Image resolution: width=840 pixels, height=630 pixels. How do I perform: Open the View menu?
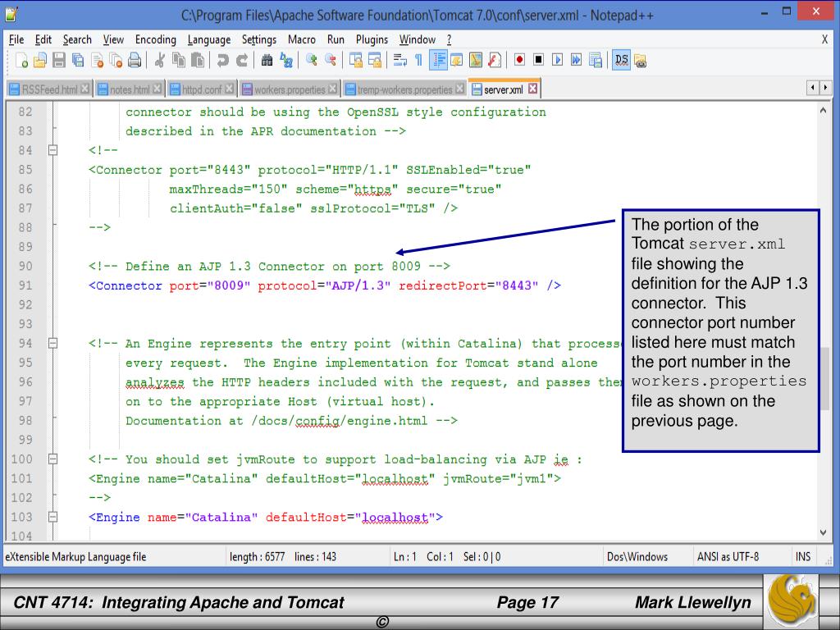pos(113,39)
